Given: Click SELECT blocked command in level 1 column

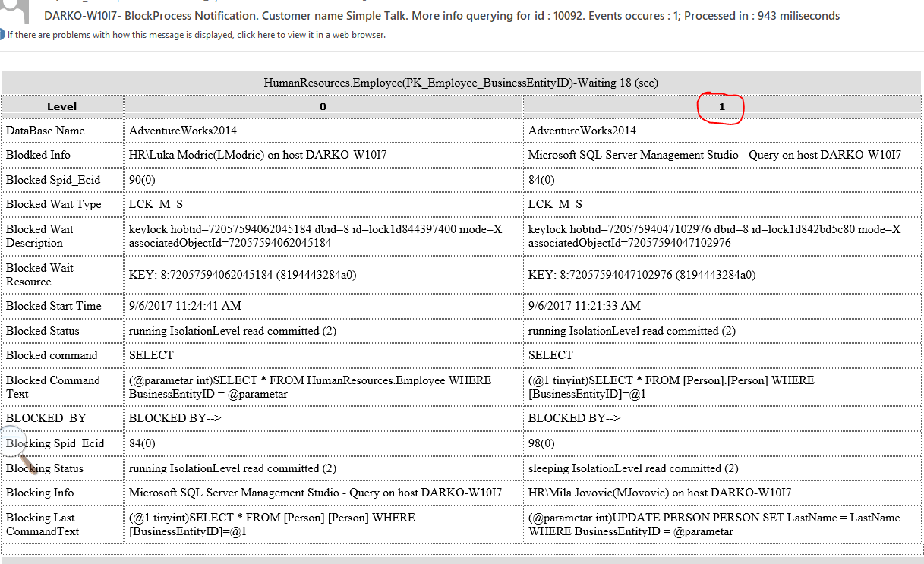Looking at the screenshot, I should [550, 355].
